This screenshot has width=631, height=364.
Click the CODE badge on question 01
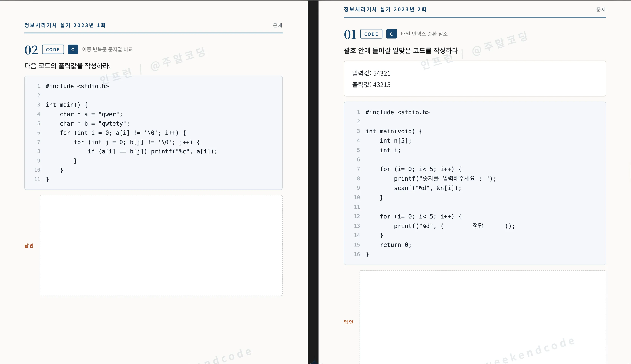point(371,34)
